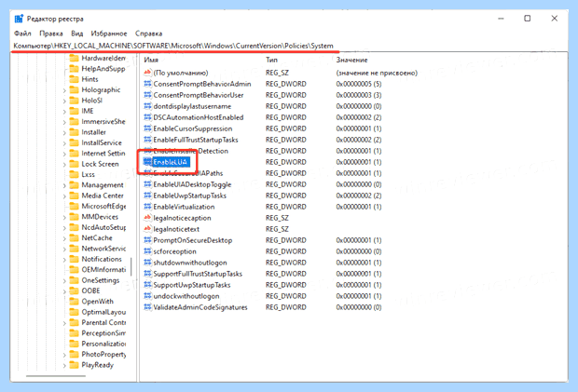Open the Вид menu

click(x=76, y=34)
